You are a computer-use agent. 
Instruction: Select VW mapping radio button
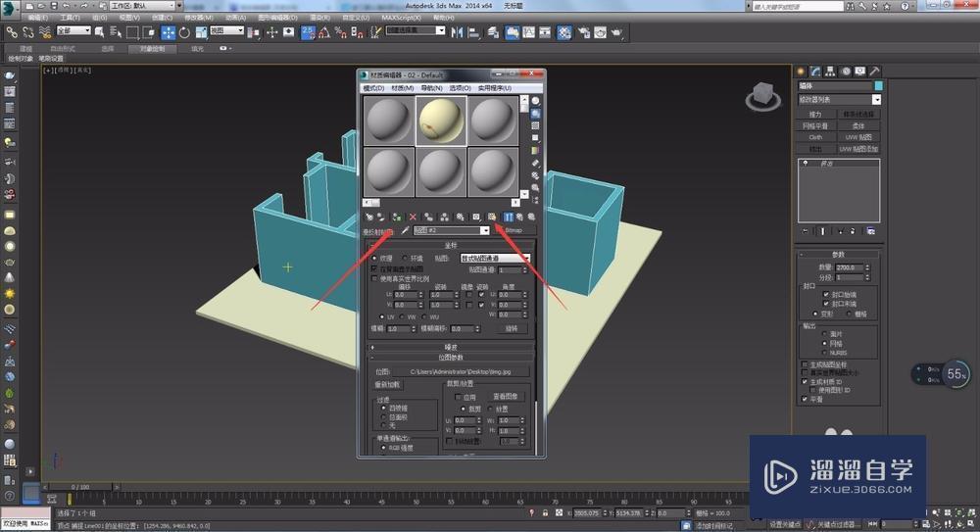(x=403, y=317)
